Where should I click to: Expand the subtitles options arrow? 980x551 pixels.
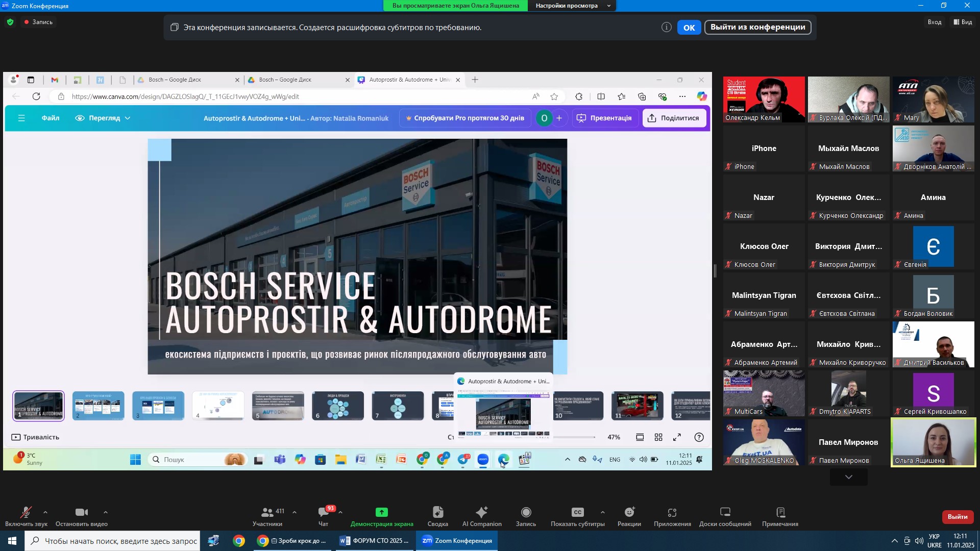click(x=603, y=512)
